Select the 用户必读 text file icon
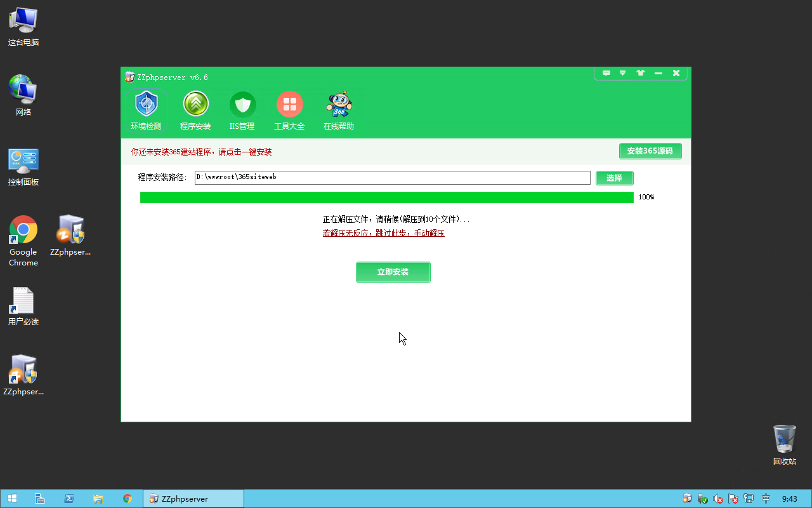The image size is (812, 508). (23, 307)
